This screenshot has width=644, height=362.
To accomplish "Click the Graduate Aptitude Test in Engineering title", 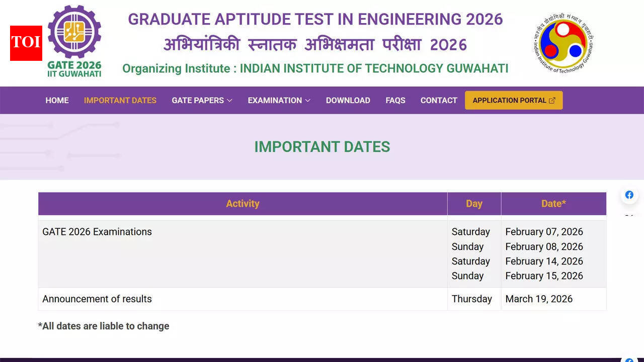I will [315, 20].
